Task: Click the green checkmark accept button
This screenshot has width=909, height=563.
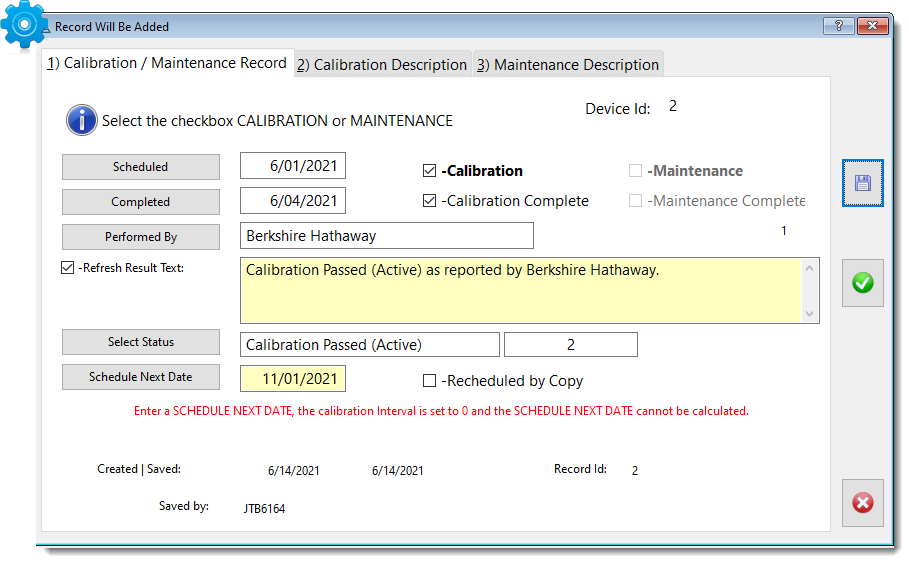Action: (863, 283)
